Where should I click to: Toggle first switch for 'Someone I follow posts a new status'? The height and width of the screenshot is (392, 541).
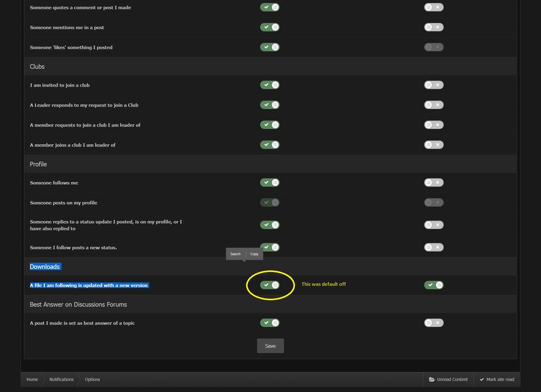pos(270,247)
